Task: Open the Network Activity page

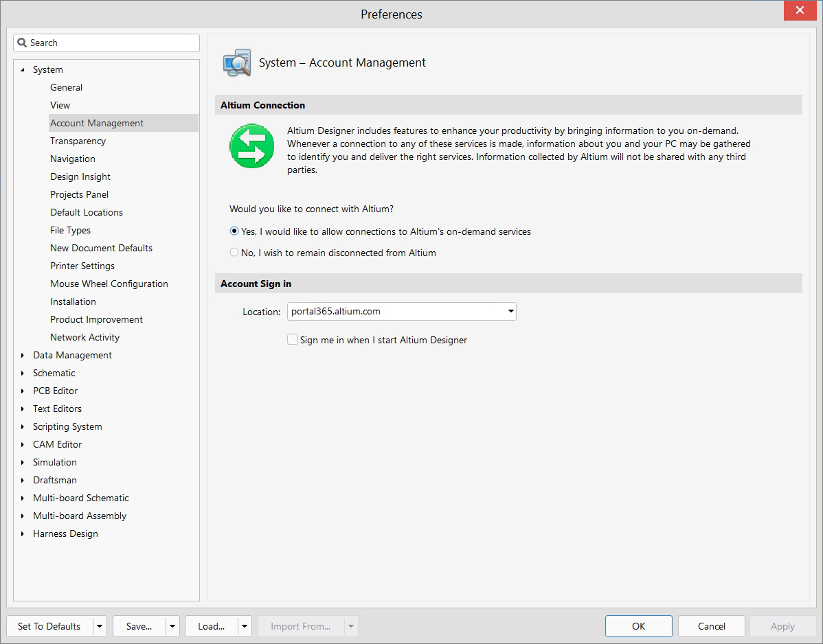Action: tap(85, 336)
